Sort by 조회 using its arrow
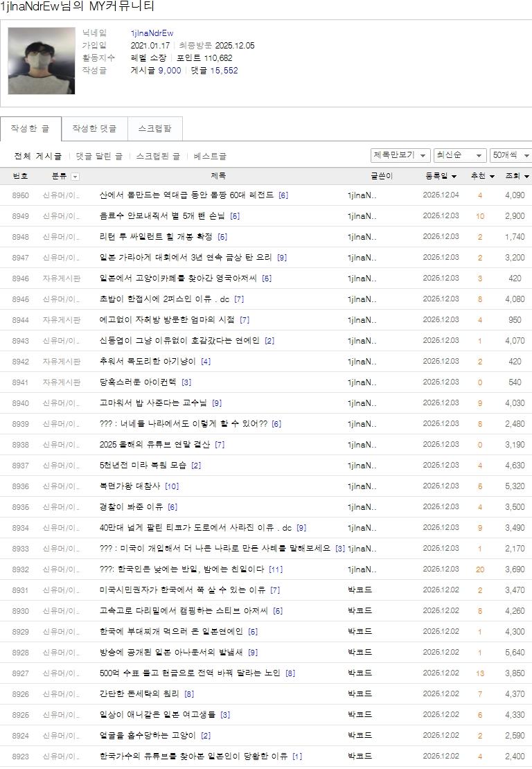 point(526,176)
